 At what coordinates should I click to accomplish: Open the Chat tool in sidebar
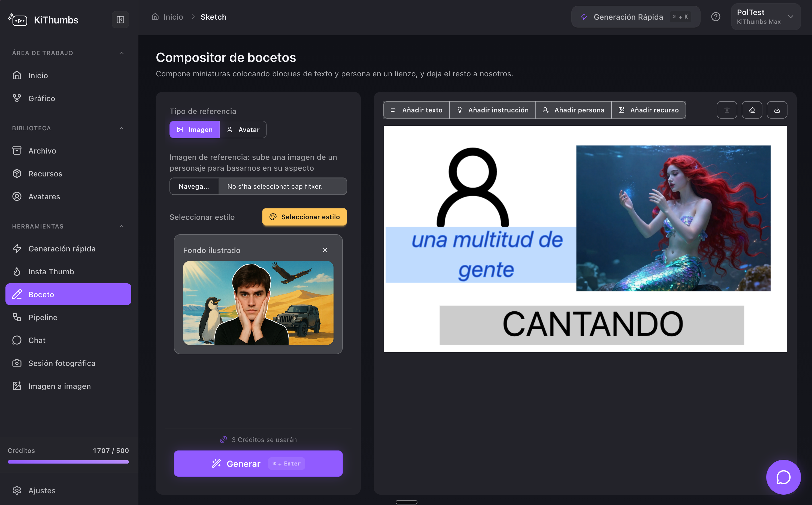tap(68, 340)
